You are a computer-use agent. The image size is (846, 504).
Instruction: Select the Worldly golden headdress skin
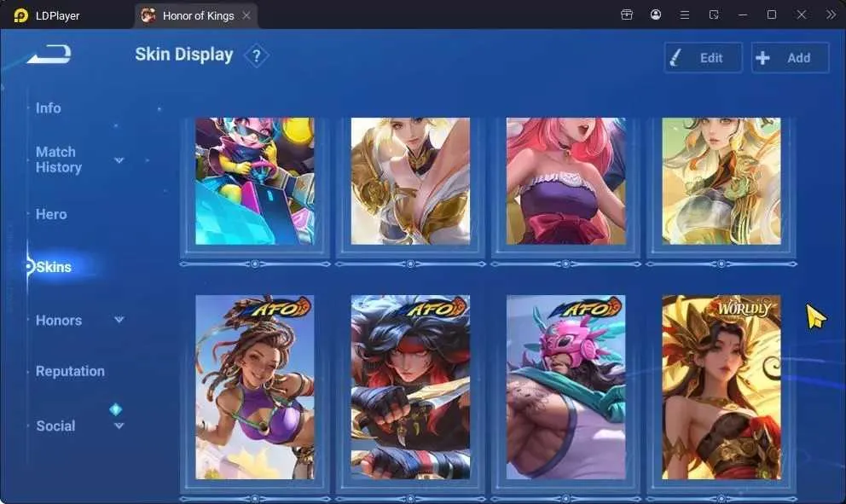[721, 387]
